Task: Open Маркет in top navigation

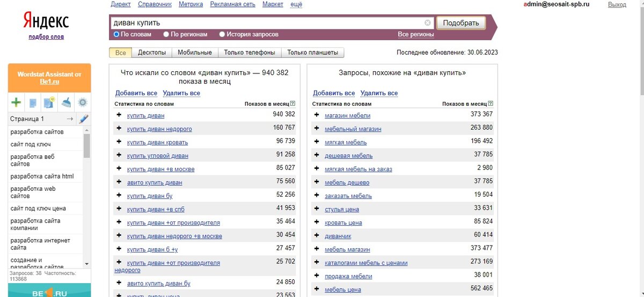Action: [273, 4]
